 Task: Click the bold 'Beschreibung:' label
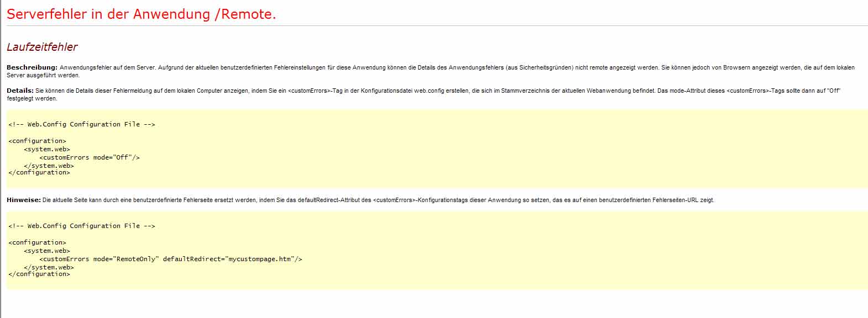click(32, 67)
